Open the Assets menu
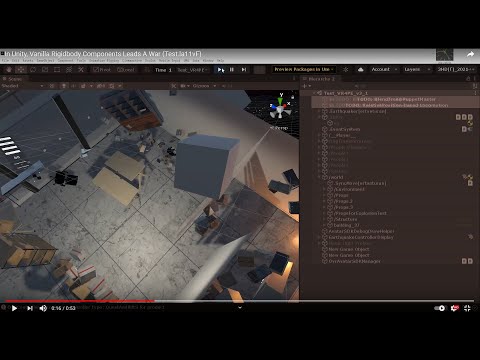This screenshot has height=360, width=480. 28,61
